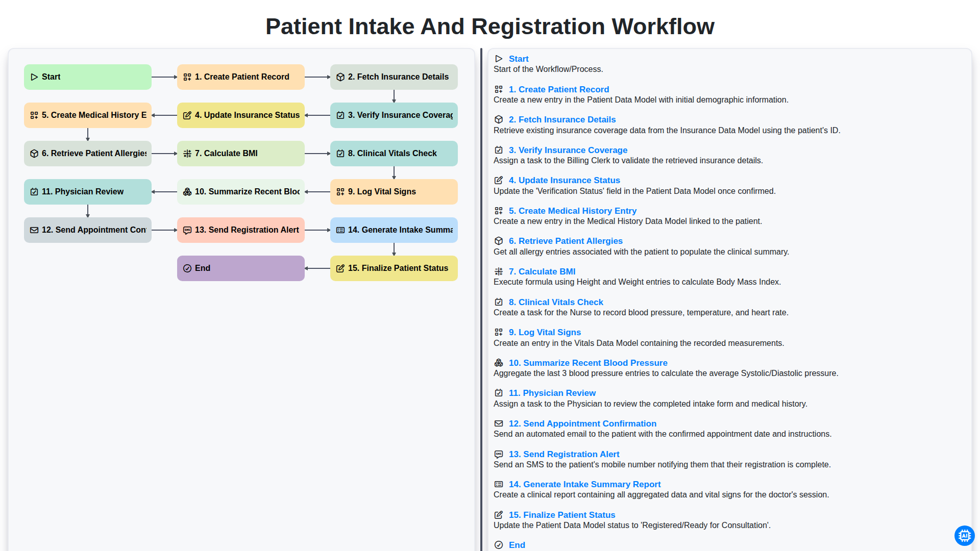Open the 3. Verify Insurance Coverage link

click(568, 150)
